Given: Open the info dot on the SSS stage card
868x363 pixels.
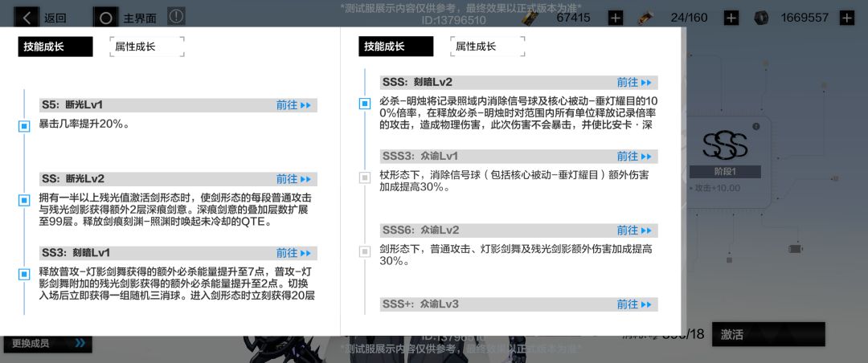Looking at the screenshot, I should (756, 127).
